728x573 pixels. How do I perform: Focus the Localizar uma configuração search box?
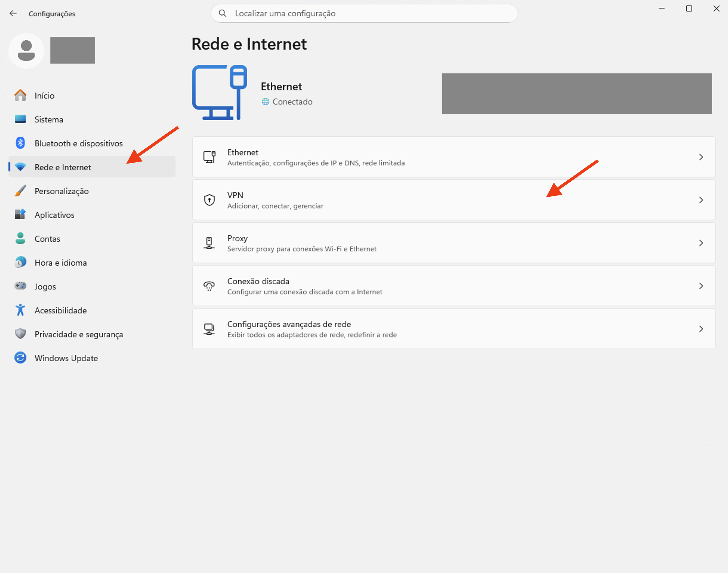pyautogui.click(x=365, y=13)
